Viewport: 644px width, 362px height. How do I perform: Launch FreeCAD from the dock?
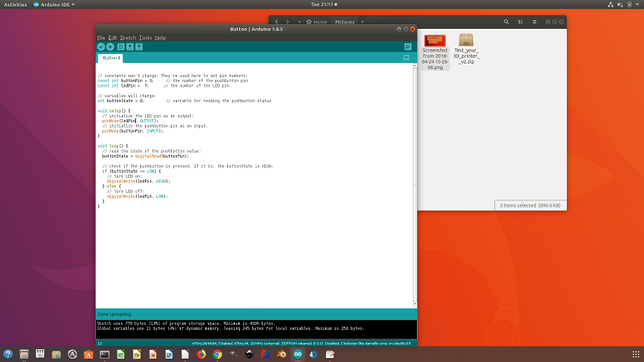point(266,354)
